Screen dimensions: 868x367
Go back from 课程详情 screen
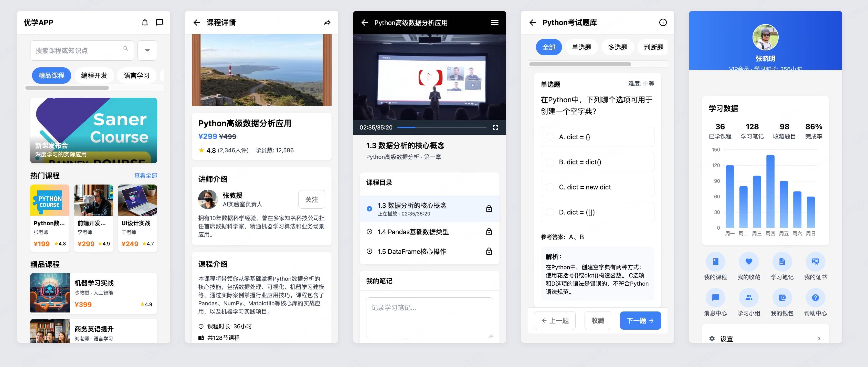point(197,23)
